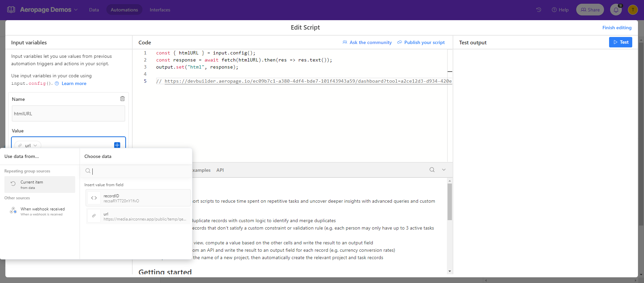Click code line 1 with input.config

(205, 53)
